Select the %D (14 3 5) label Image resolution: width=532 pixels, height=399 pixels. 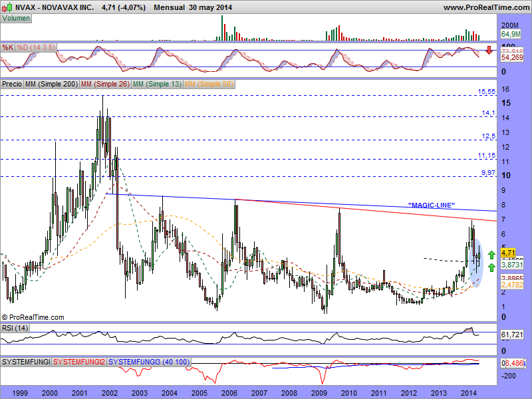coord(36,47)
